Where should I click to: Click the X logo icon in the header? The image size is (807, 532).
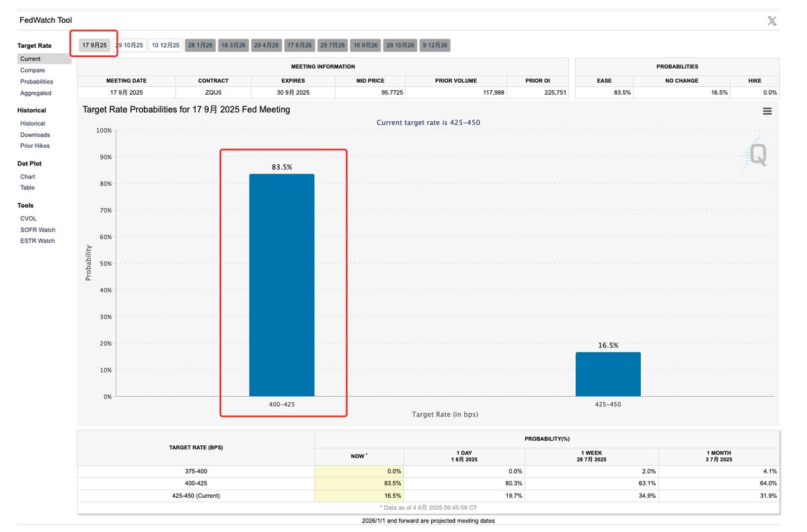pyautogui.click(x=772, y=20)
